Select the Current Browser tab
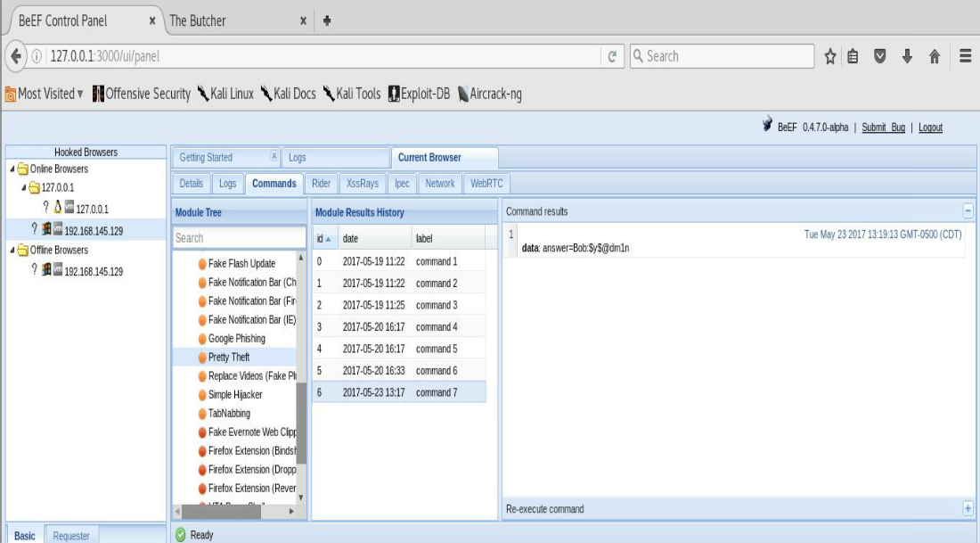Image resolution: width=980 pixels, height=543 pixels. [445, 158]
